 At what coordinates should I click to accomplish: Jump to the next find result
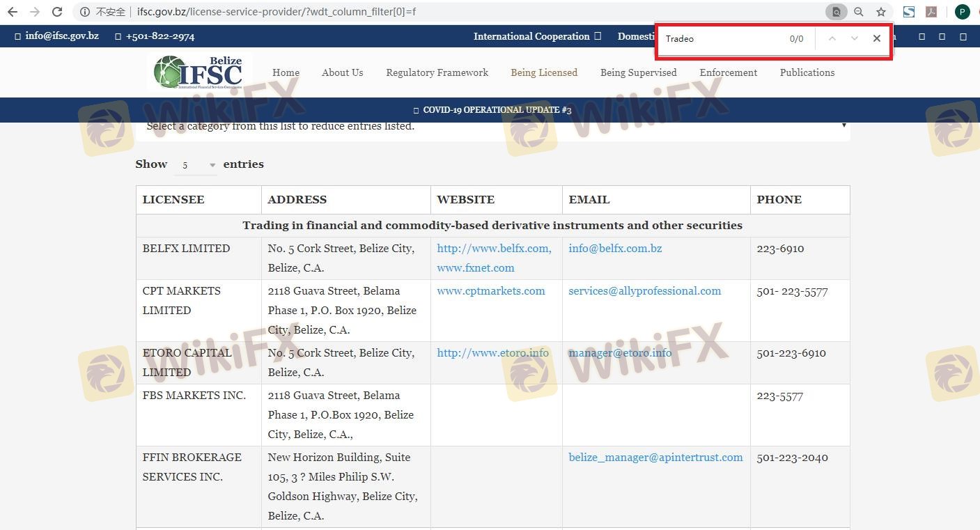point(855,39)
